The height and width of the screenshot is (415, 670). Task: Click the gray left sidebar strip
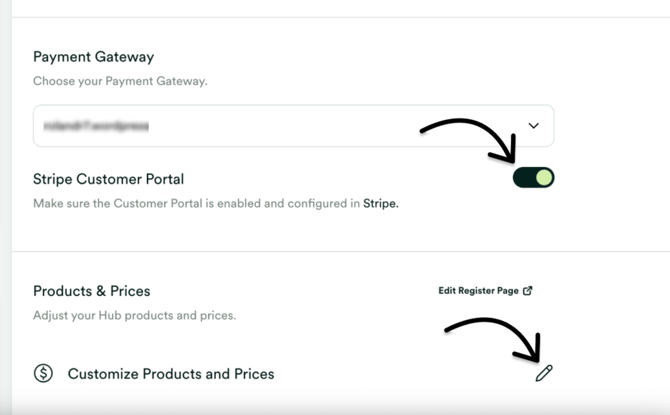click(6, 207)
